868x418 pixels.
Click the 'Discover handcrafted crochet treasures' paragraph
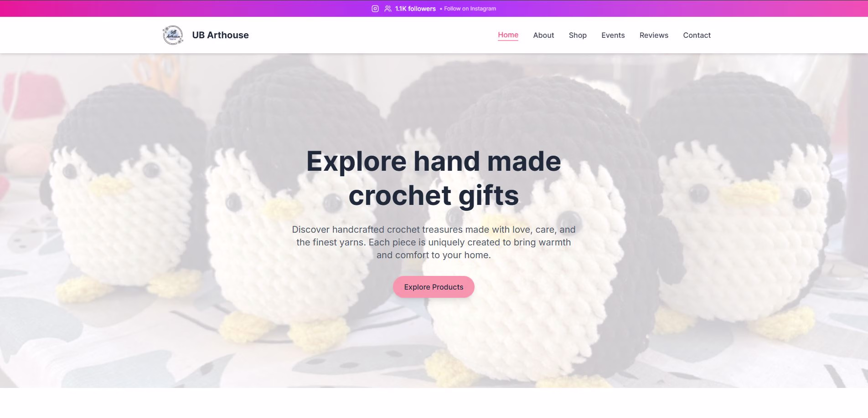pyautogui.click(x=434, y=242)
